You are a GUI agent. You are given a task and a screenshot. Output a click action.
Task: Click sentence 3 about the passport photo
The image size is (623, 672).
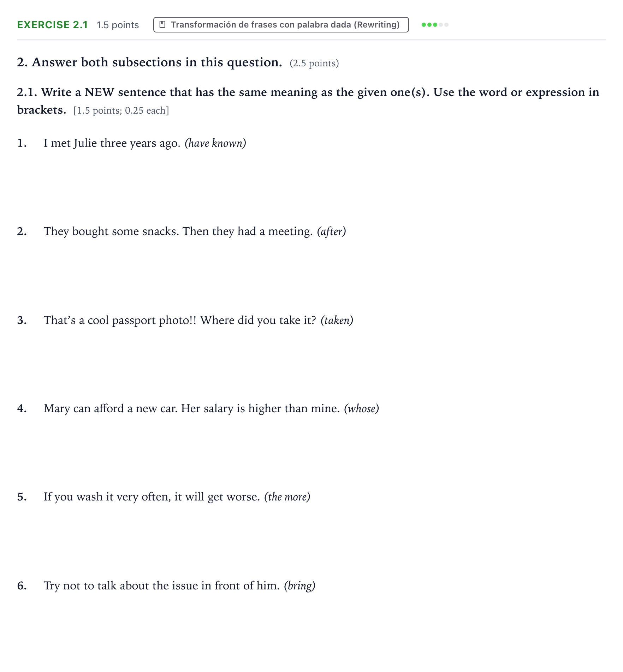180,320
